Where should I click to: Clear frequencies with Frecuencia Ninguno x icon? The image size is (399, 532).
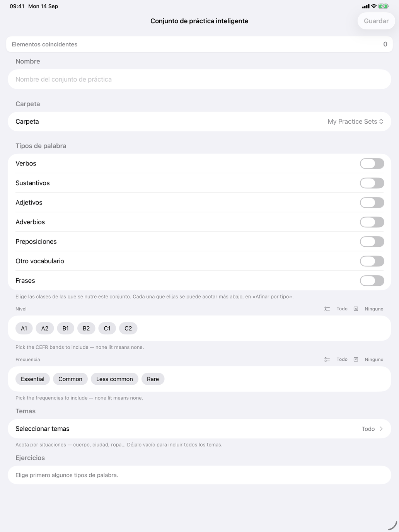click(x=356, y=360)
